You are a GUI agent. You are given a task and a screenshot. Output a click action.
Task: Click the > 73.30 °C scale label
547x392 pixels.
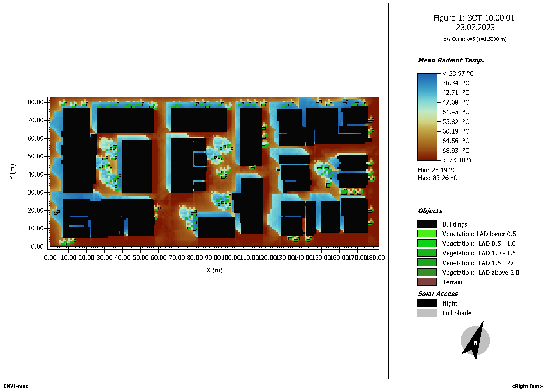coord(458,160)
